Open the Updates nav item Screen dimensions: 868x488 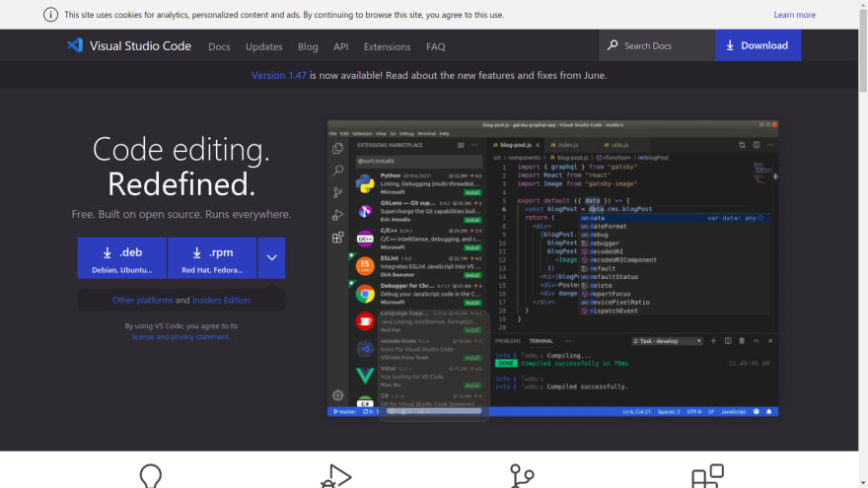pyautogui.click(x=264, y=46)
